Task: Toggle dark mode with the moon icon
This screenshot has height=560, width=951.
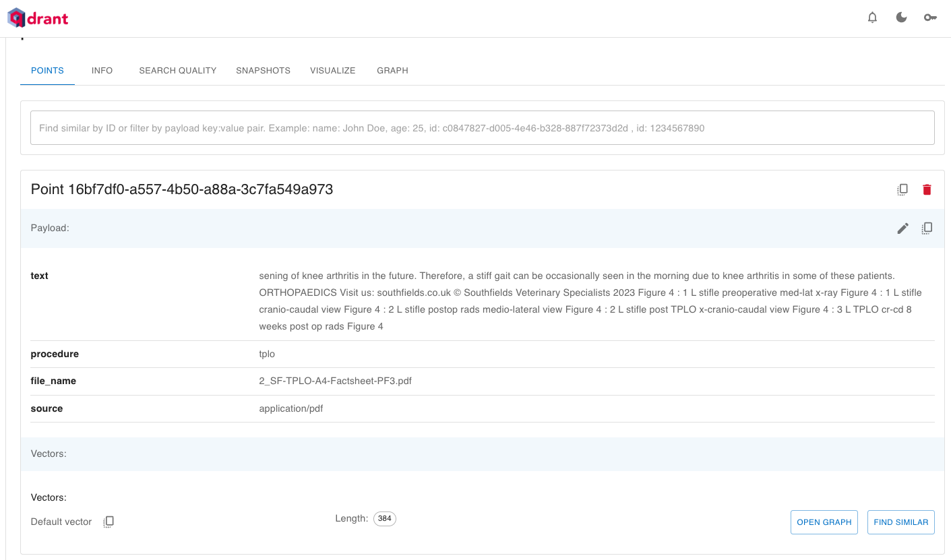Action: [901, 18]
